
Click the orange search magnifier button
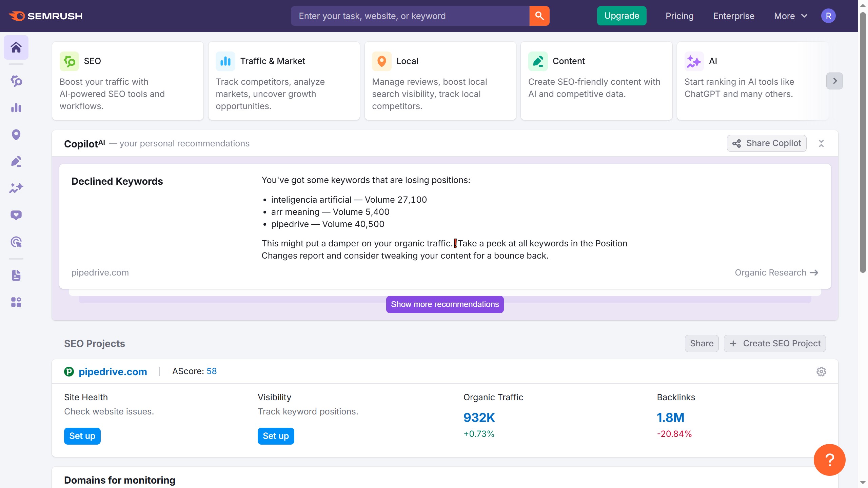[x=539, y=16]
